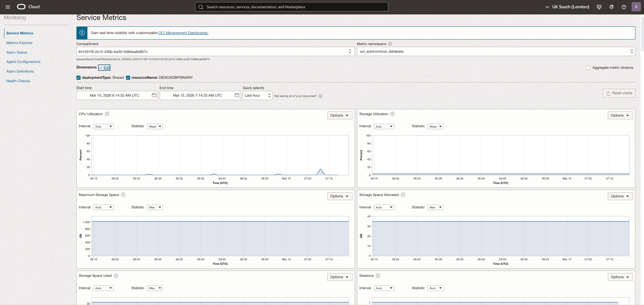Select Service Metrics in sidebar
The image size is (644, 305).
coord(20,33)
